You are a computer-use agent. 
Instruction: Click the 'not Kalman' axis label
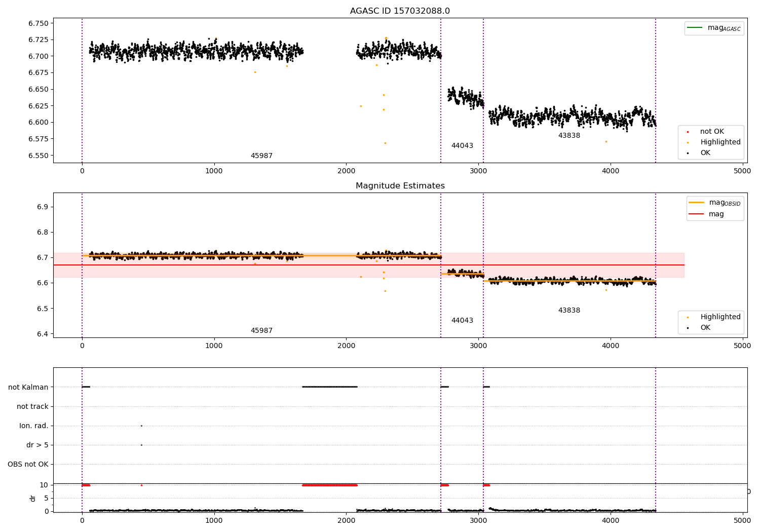pyautogui.click(x=28, y=387)
